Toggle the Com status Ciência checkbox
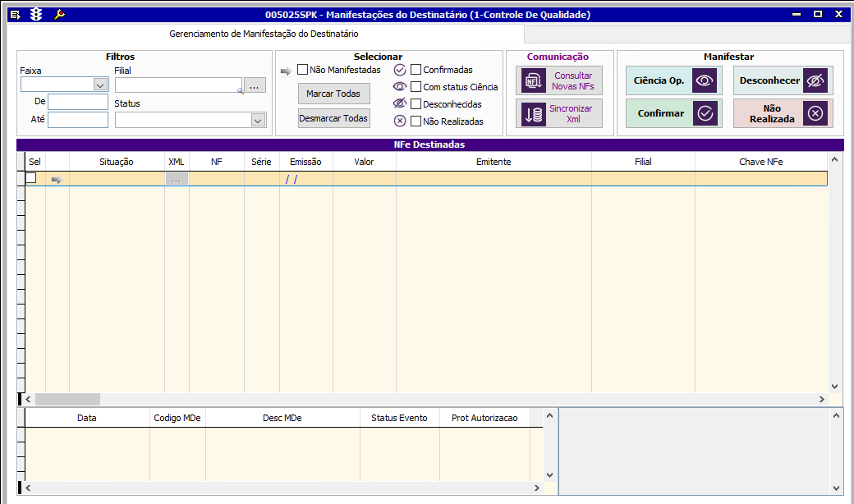Image resolution: width=854 pixels, height=504 pixels. [x=416, y=87]
